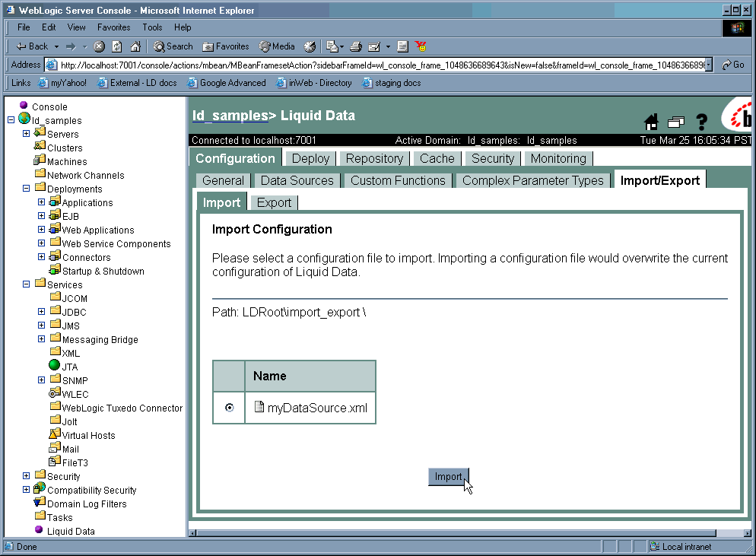Click the Print toolbar icon
756x556 pixels.
(x=356, y=46)
